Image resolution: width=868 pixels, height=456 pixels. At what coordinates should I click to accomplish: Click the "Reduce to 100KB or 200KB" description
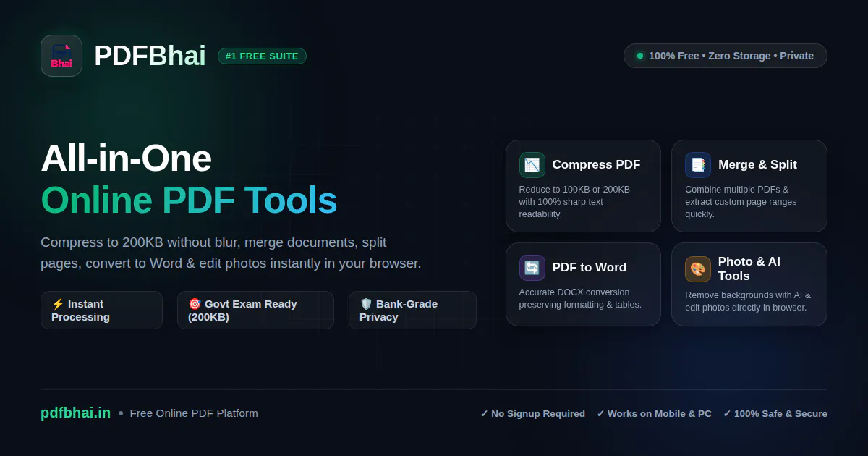574,202
